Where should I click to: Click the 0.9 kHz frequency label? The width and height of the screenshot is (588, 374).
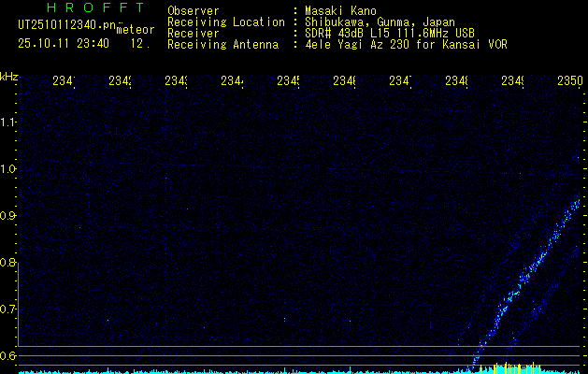7,216
